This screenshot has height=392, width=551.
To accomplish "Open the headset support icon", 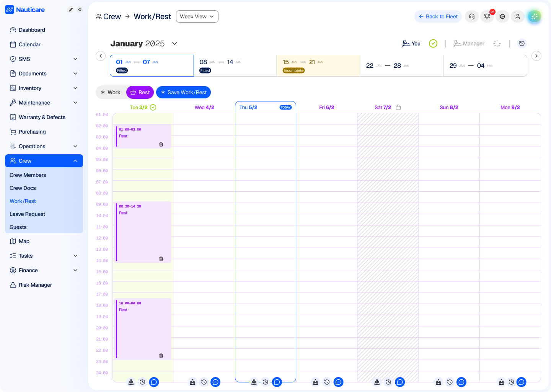I will pyautogui.click(x=472, y=16).
